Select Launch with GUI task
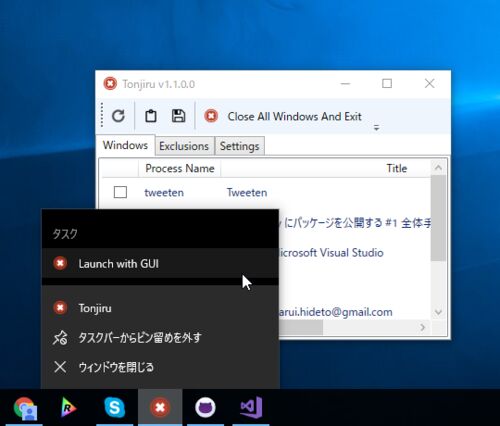500x426 pixels. point(160,264)
